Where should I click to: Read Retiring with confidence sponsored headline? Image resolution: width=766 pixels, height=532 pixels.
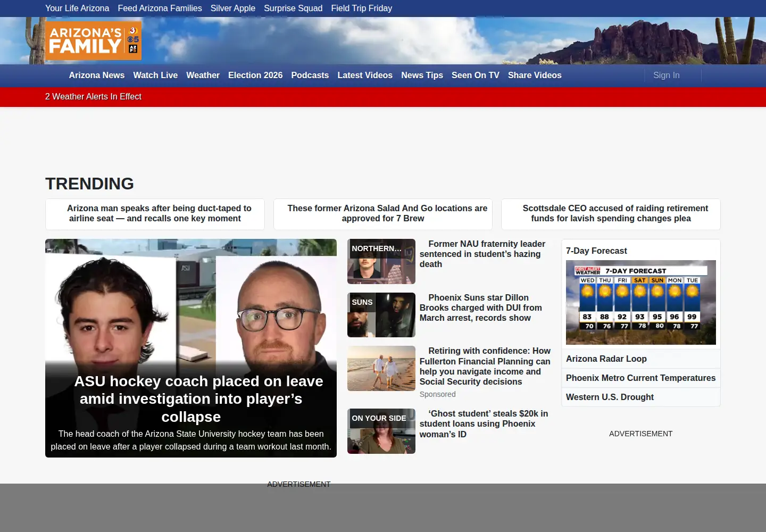[x=485, y=367]
